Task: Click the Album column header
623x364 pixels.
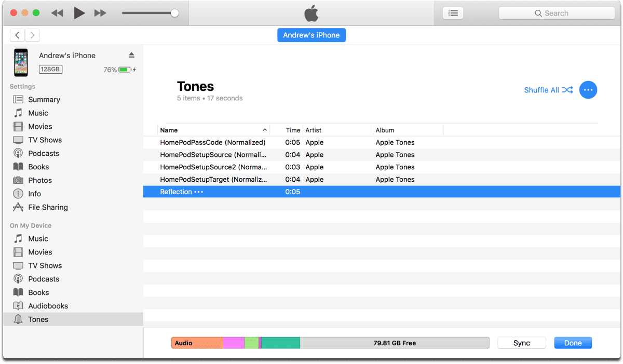Action: coord(385,130)
